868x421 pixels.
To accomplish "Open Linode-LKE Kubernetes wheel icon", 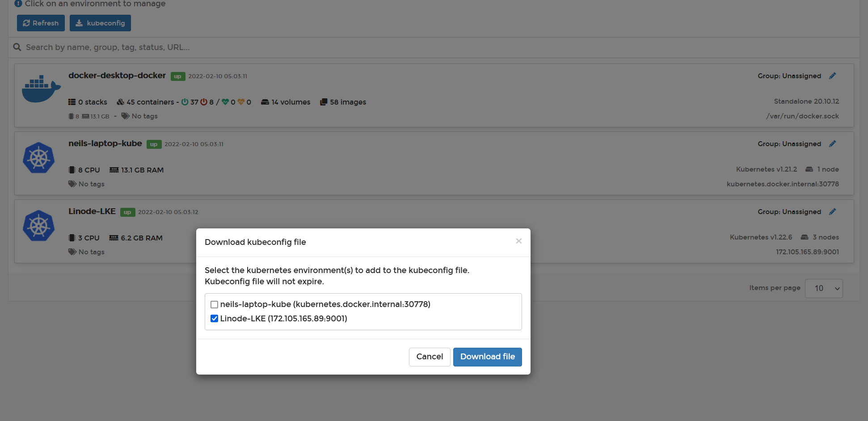I will 39,226.
